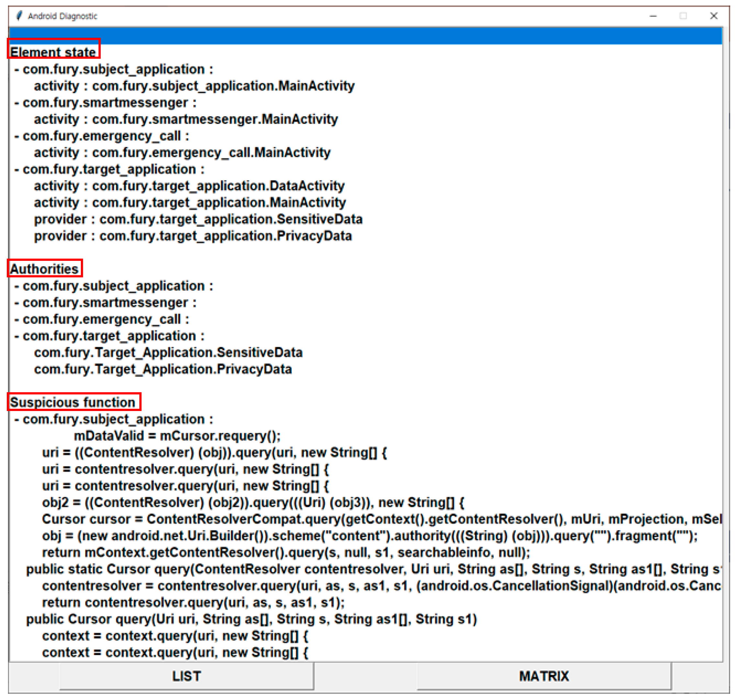Select com.fury.Target_Application.PrivacyData authority
This screenshot has height=700, width=736.
click(163, 369)
